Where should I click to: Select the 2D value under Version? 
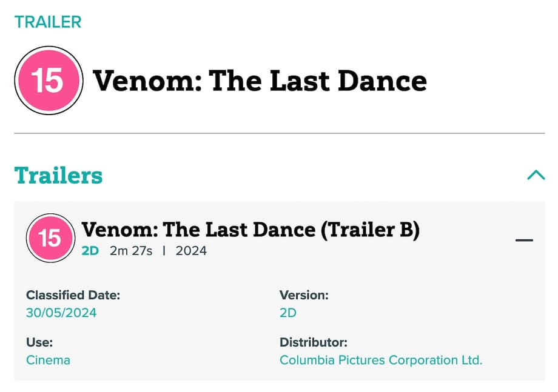[288, 313]
